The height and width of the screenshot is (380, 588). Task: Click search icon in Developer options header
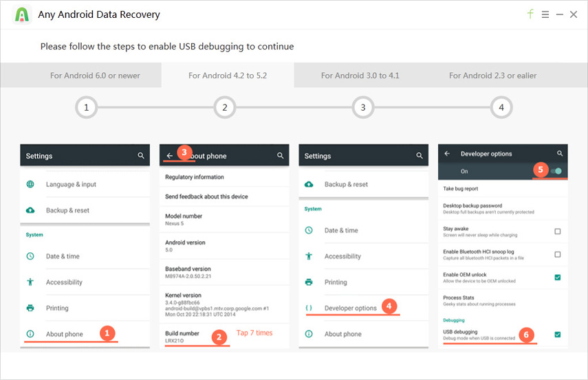pyautogui.click(x=560, y=154)
